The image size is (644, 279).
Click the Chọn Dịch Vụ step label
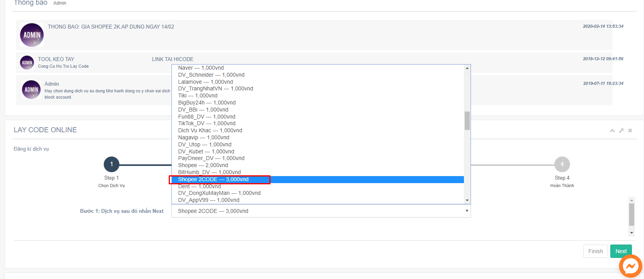click(112, 185)
